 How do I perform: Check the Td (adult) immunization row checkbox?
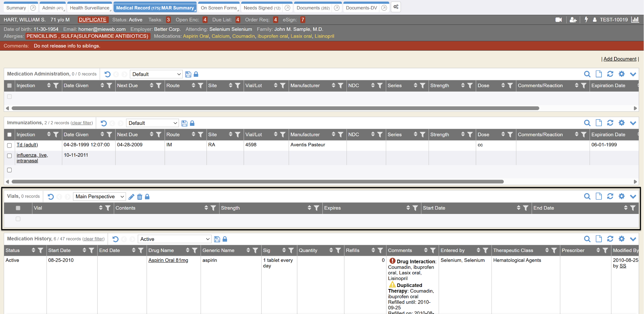(x=9, y=145)
